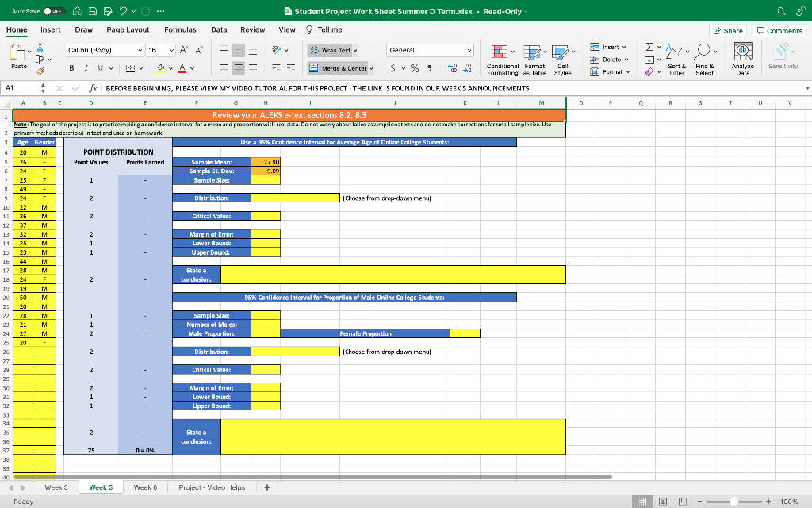Click the Decrease Indent icon
Image resolution: width=812 pixels, height=508 pixels.
click(276, 67)
